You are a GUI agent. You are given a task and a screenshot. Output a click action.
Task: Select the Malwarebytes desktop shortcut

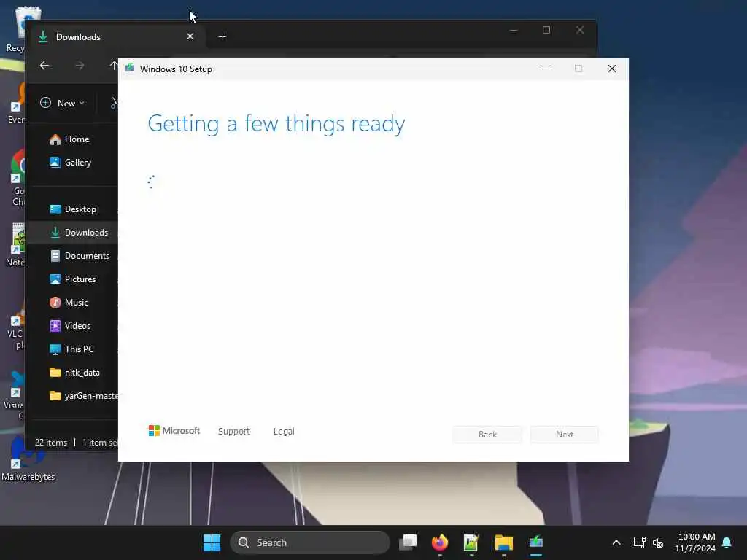(28, 459)
